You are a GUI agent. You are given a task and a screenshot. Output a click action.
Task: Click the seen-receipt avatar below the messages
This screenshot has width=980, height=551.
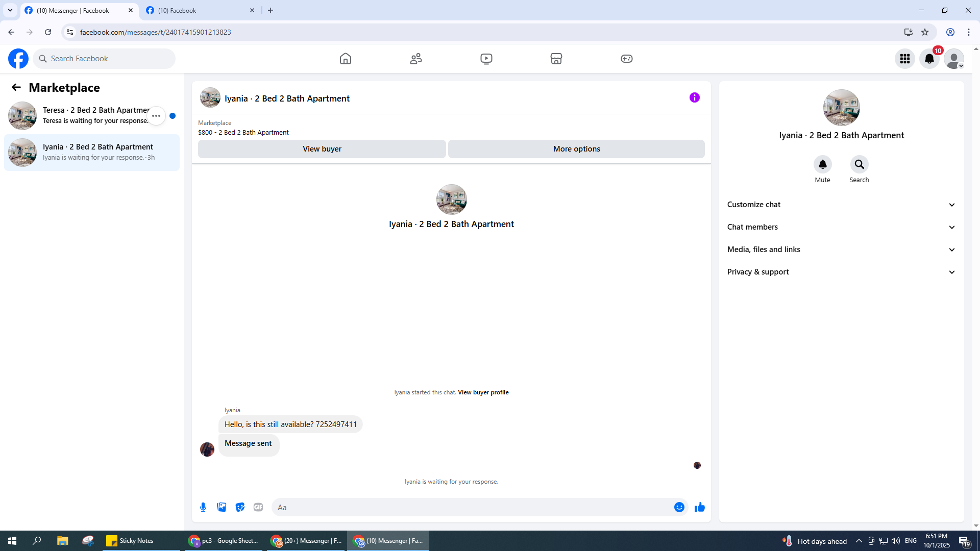click(697, 465)
